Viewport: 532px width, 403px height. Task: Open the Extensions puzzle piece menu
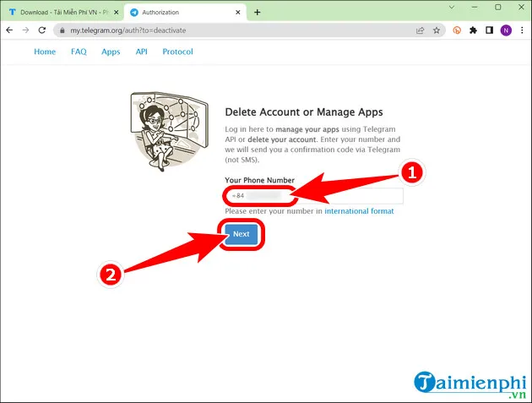click(473, 30)
